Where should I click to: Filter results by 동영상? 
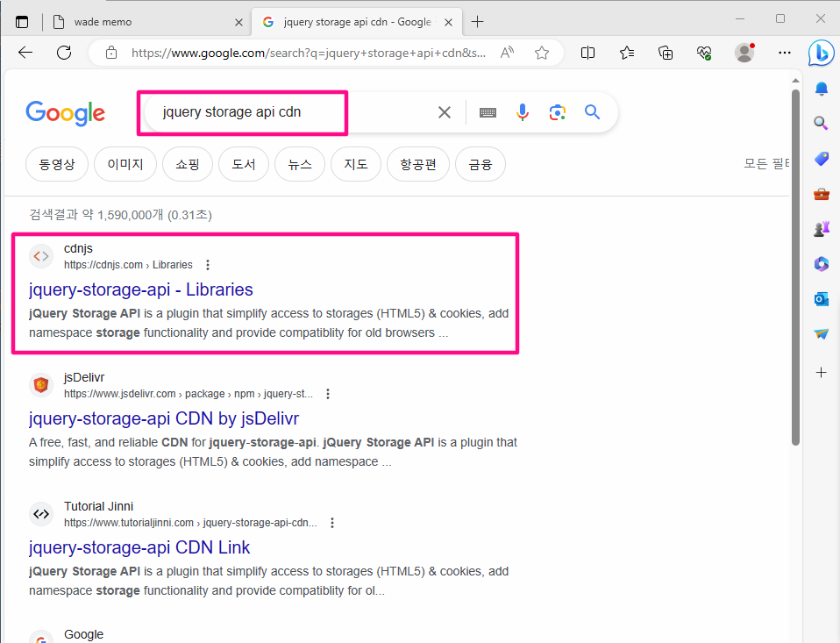pos(57,164)
